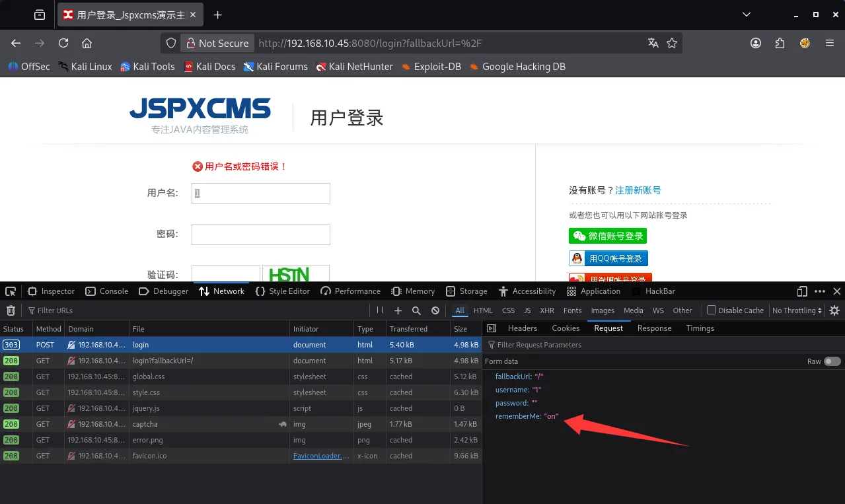Reload the page
The width and height of the screenshot is (845, 504).
pos(63,43)
